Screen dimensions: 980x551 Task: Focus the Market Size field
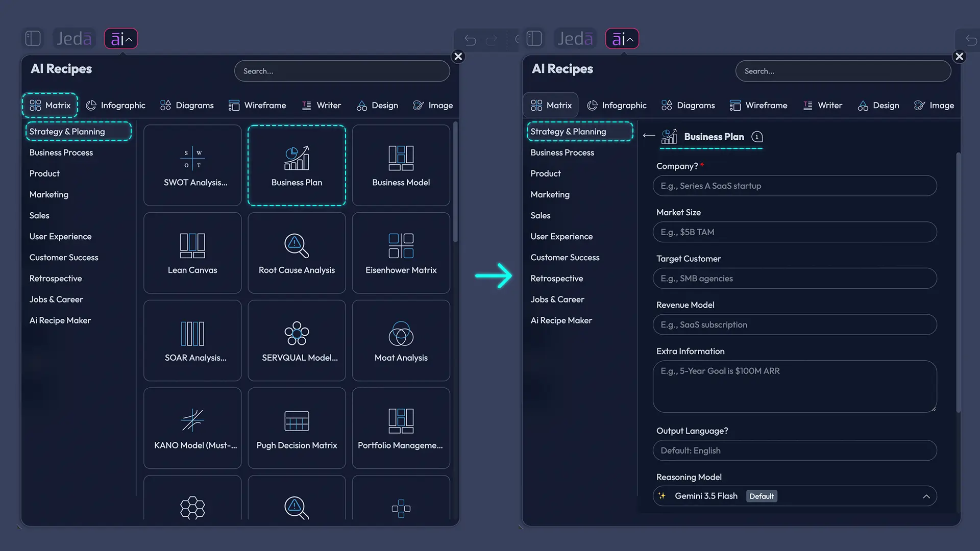pyautogui.click(x=795, y=232)
